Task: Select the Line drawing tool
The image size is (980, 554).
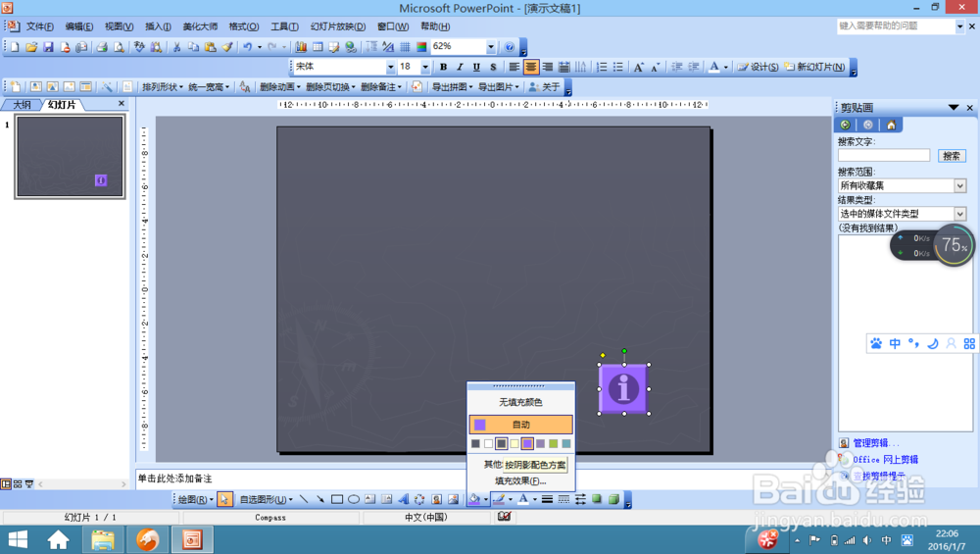Action: click(303, 499)
